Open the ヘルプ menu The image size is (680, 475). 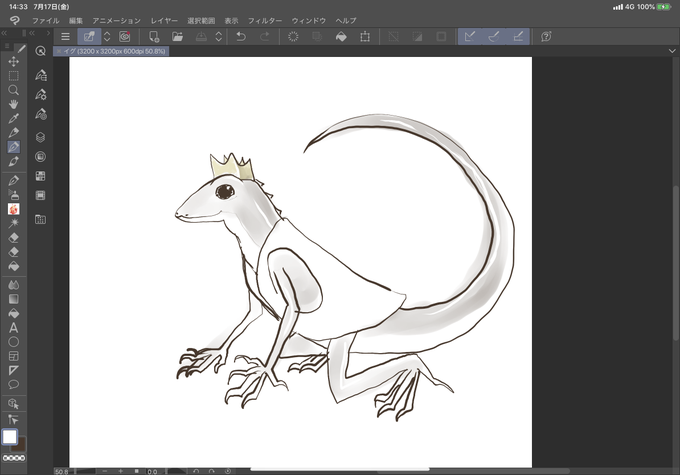pyautogui.click(x=346, y=20)
